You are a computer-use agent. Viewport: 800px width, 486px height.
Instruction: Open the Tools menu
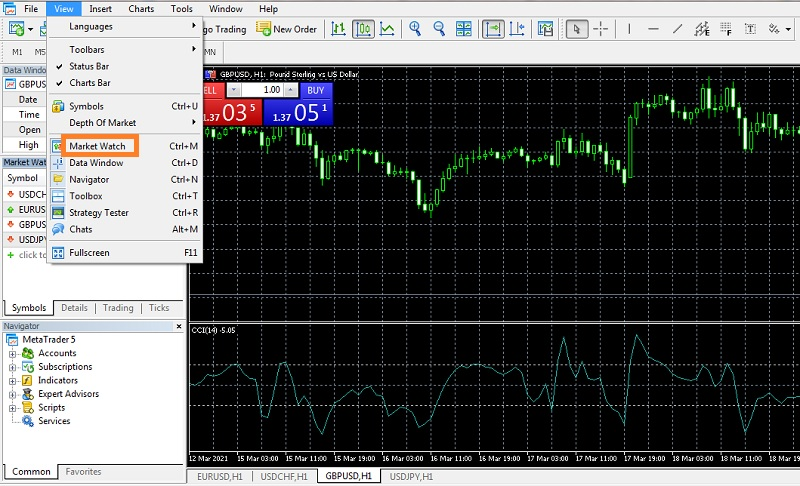click(x=182, y=9)
